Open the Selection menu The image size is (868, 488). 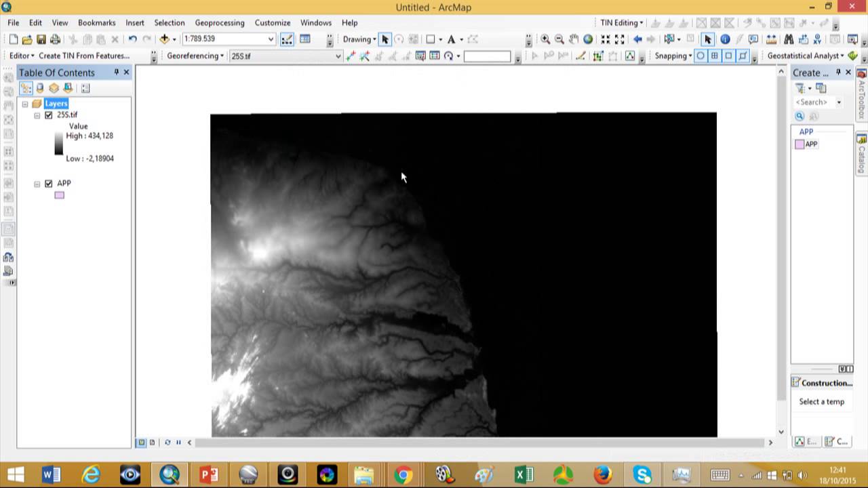tap(169, 22)
